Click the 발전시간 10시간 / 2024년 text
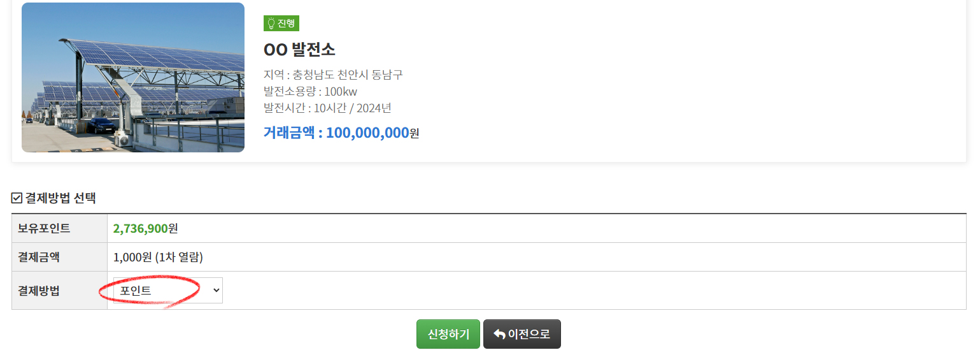This screenshot has height=350, width=980. click(x=327, y=108)
